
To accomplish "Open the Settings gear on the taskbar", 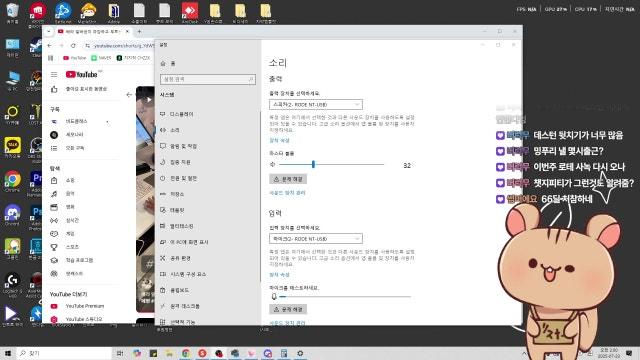I will (300, 353).
